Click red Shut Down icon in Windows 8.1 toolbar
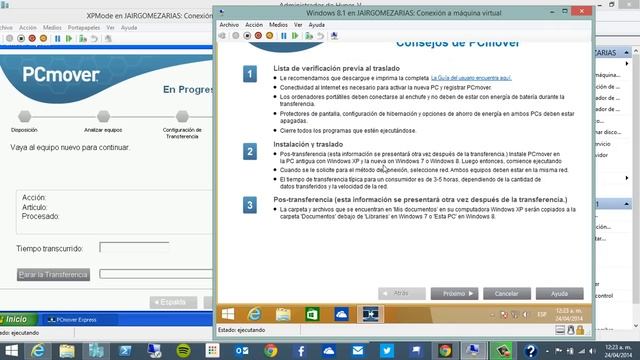 (258, 36)
